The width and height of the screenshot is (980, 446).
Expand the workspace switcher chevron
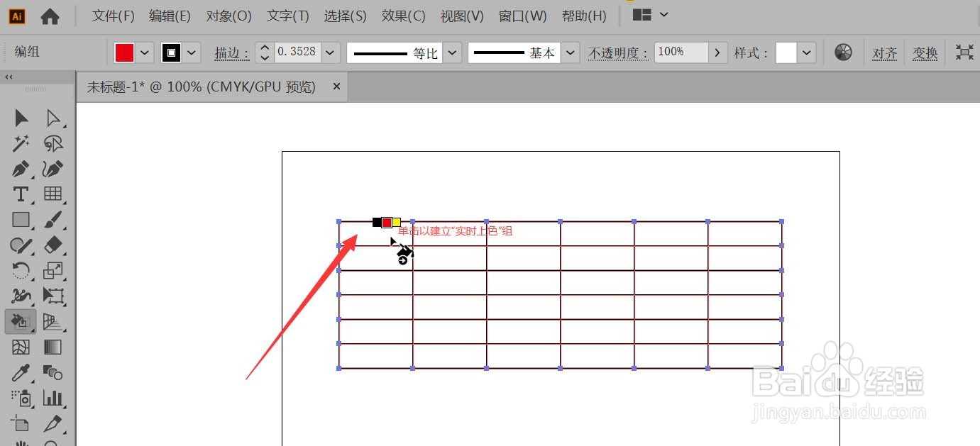click(x=664, y=15)
